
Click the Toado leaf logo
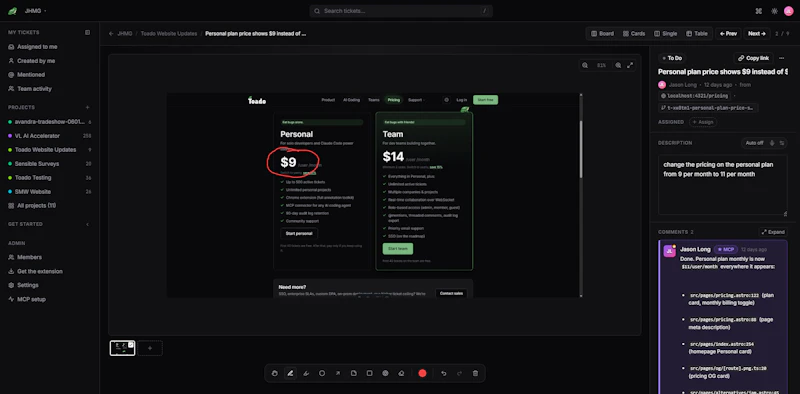[x=12, y=11]
